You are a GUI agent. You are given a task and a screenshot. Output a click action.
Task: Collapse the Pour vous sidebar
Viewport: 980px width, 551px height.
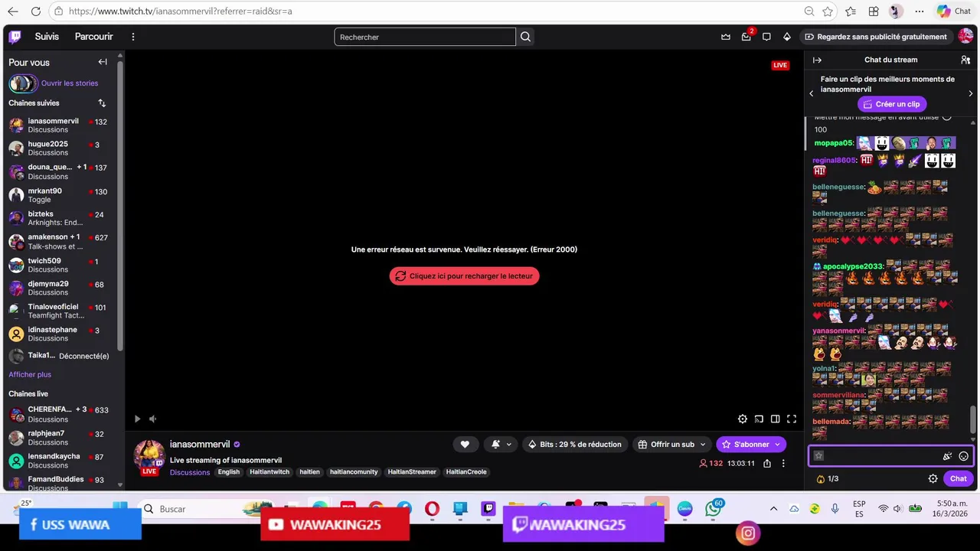(103, 62)
